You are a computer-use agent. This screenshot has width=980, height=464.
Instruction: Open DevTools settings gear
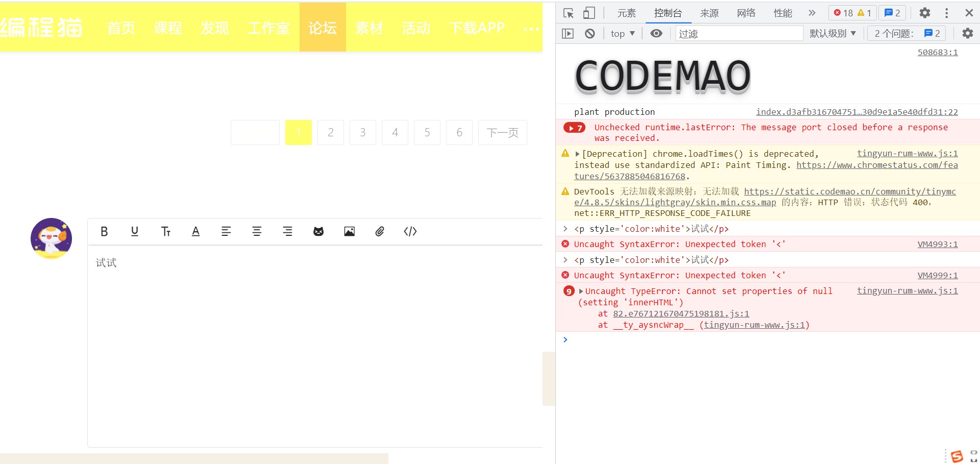(x=925, y=13)
